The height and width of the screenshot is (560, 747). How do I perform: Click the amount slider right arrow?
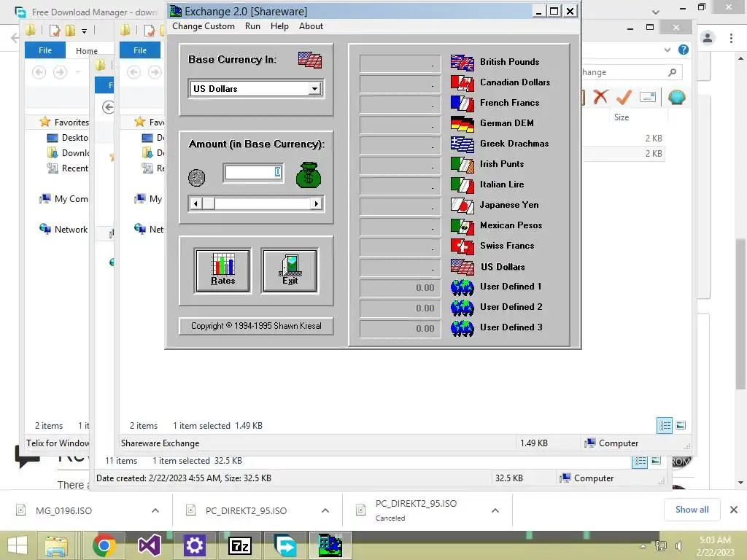pos(317,204)
